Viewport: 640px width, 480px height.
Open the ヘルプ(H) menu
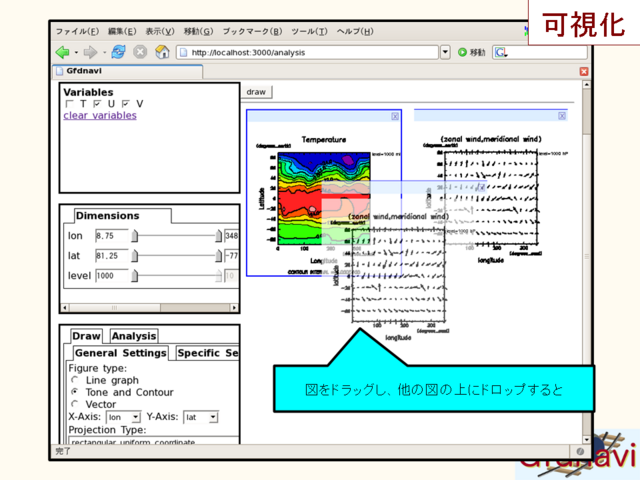tap(355, 31)
